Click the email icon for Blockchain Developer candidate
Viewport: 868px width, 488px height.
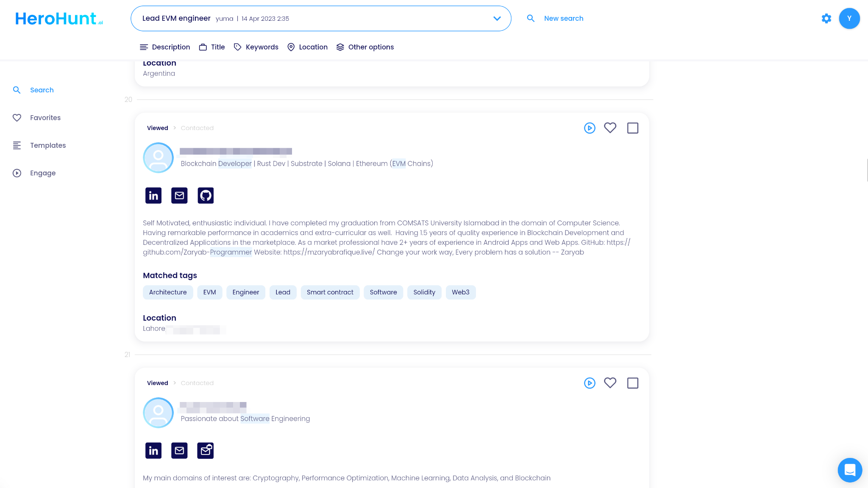click(x=179, y=195)
